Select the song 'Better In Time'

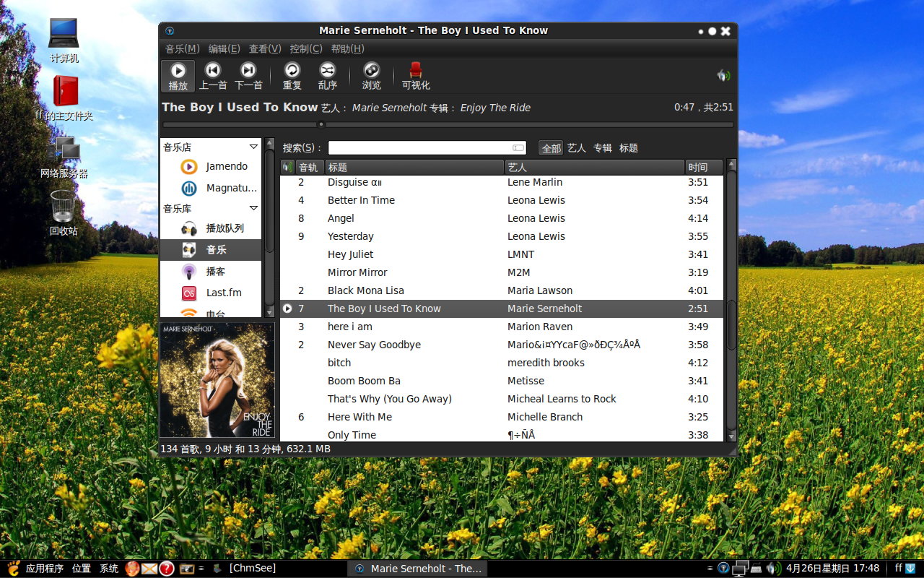pyautogui.click(x=502, y=200)
